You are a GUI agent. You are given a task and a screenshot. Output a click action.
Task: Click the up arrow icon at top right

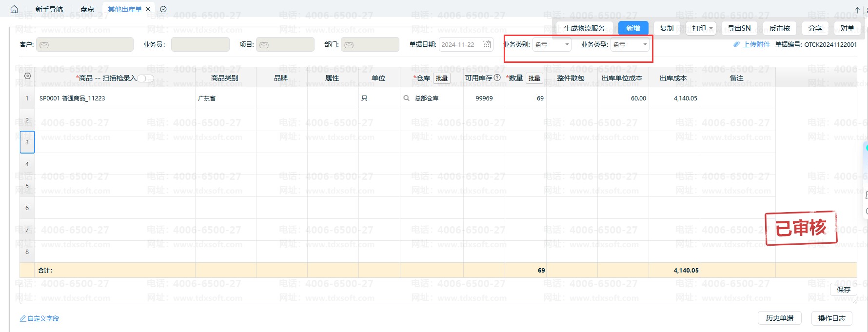pyautogui.click(x=857, y=10)
